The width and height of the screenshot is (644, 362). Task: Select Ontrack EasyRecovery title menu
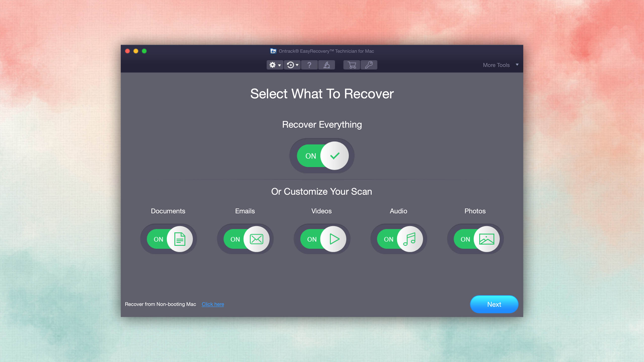[322, 51]
